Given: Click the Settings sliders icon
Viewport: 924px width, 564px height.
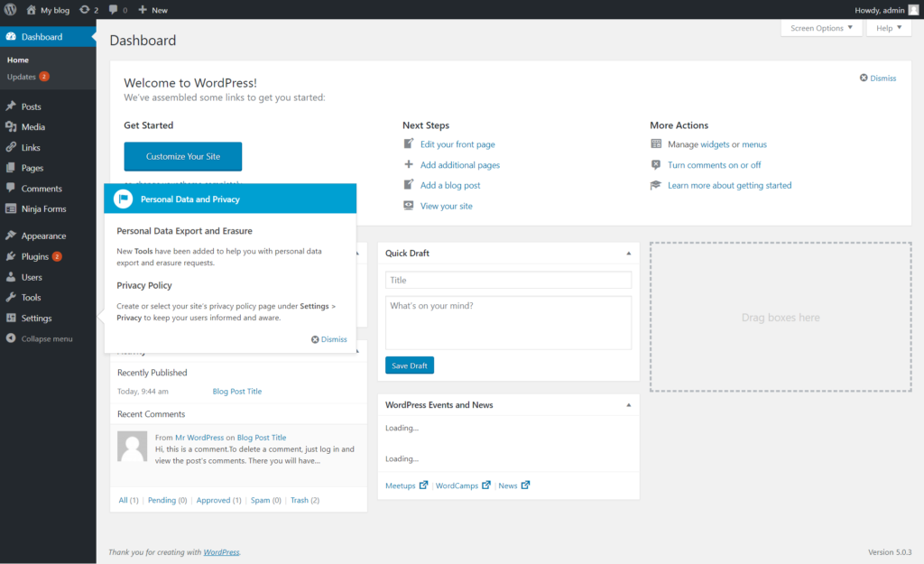Looking at the screenshot, I should [11, 318].
